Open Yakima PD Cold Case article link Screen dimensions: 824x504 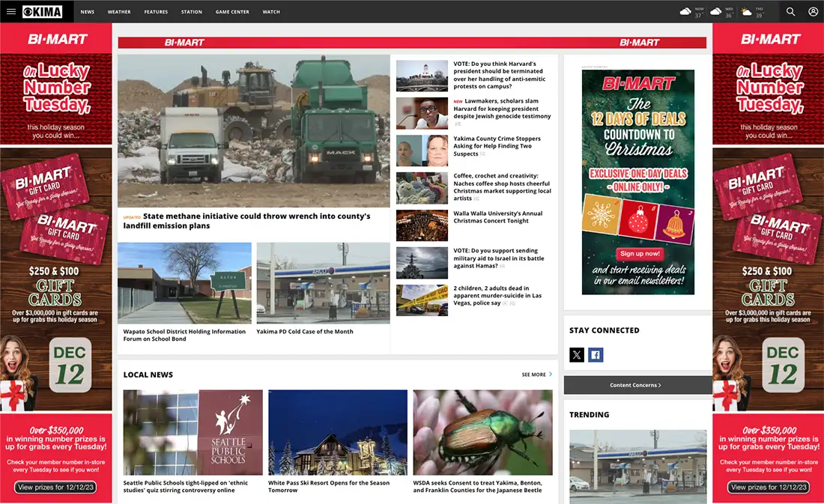tap(305, 332)
